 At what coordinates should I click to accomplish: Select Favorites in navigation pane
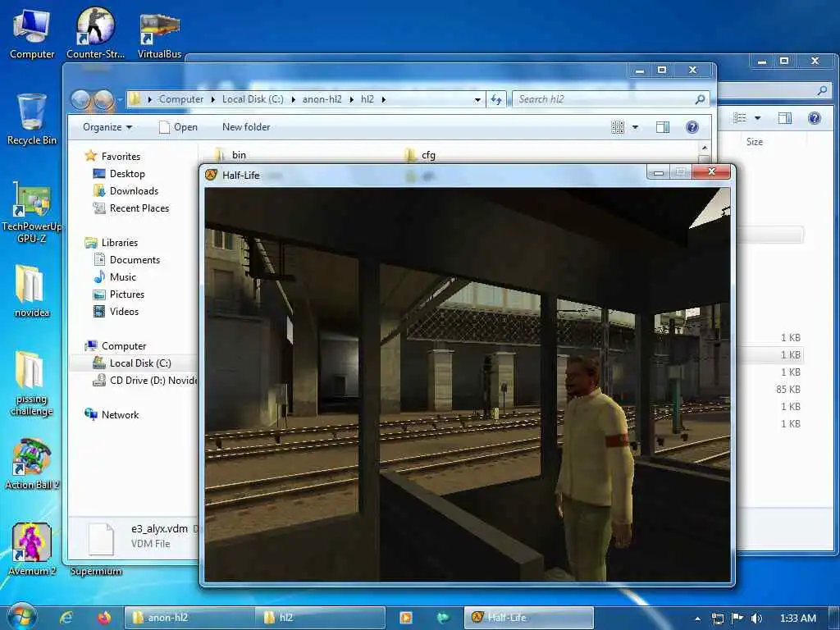pyautogui.click(x=113, y=157)
